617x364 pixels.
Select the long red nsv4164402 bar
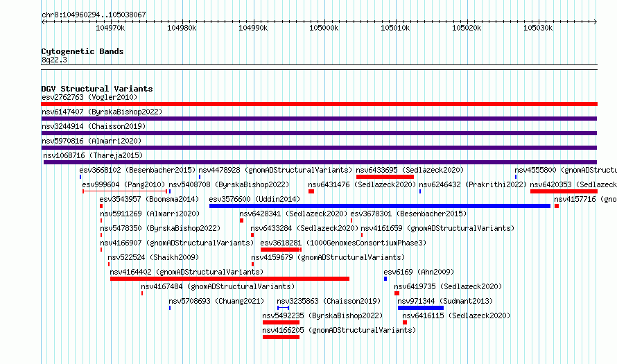(x=229, y=279)
